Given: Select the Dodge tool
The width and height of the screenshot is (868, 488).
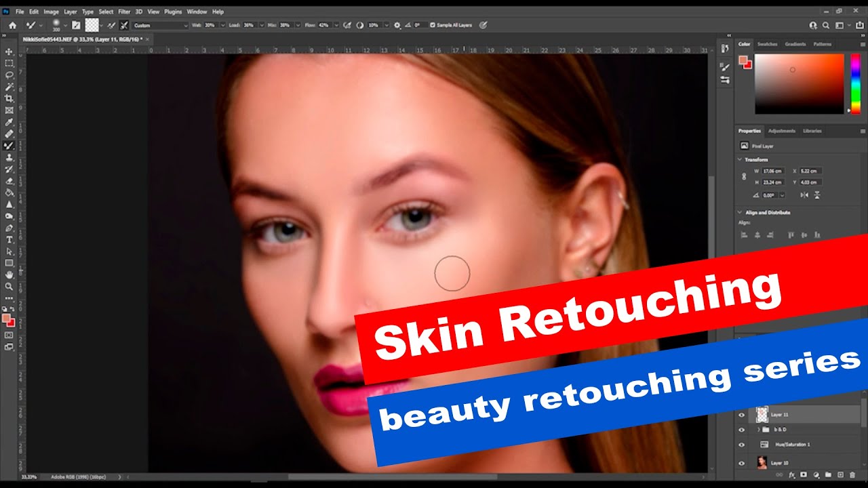Looking at the screenshot, I should click(9, 216).
